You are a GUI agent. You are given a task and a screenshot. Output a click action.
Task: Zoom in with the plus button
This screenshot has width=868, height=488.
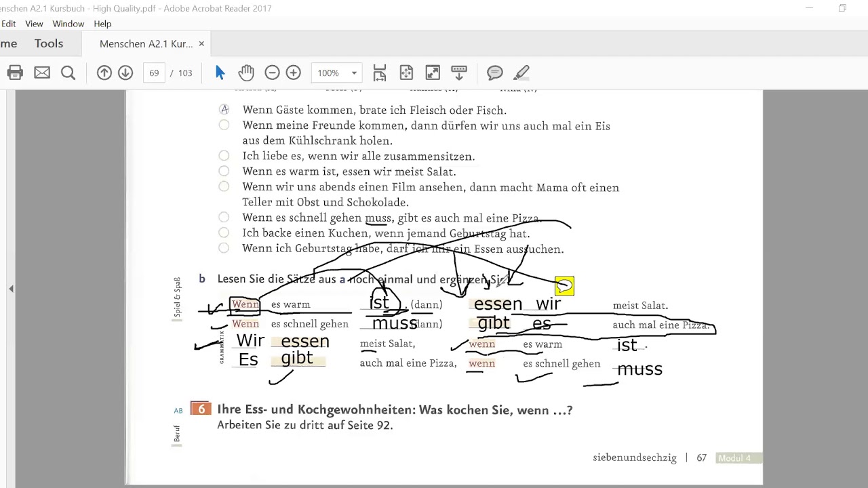pos(293,73)
